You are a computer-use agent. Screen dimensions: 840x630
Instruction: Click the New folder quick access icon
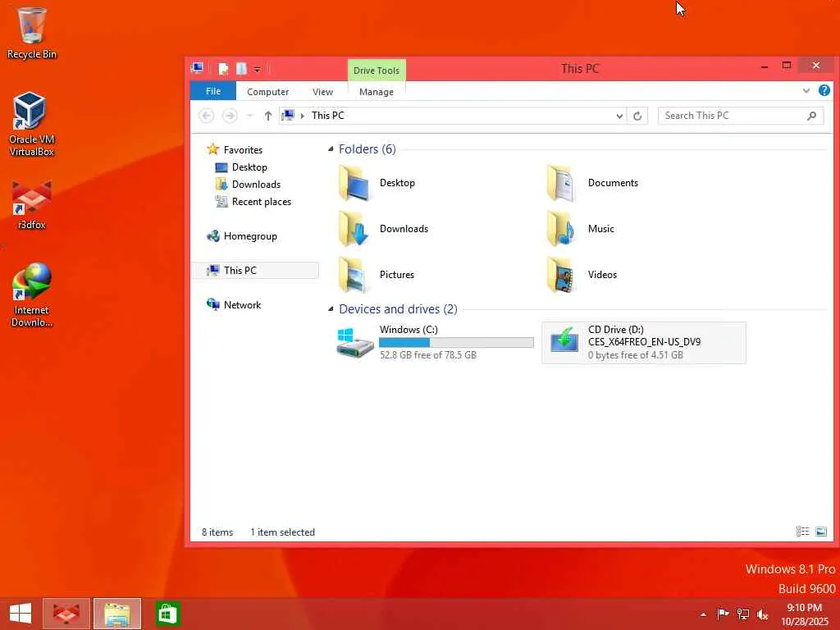point(242,69)
